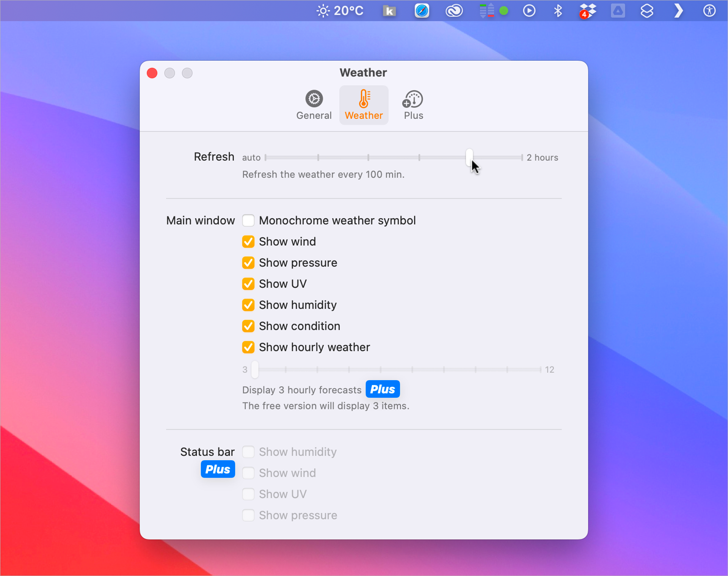The height and width of the screenshot is (576, 728).
Task: Disable Show UV checkbox
Action: click(x=248, y=283)
